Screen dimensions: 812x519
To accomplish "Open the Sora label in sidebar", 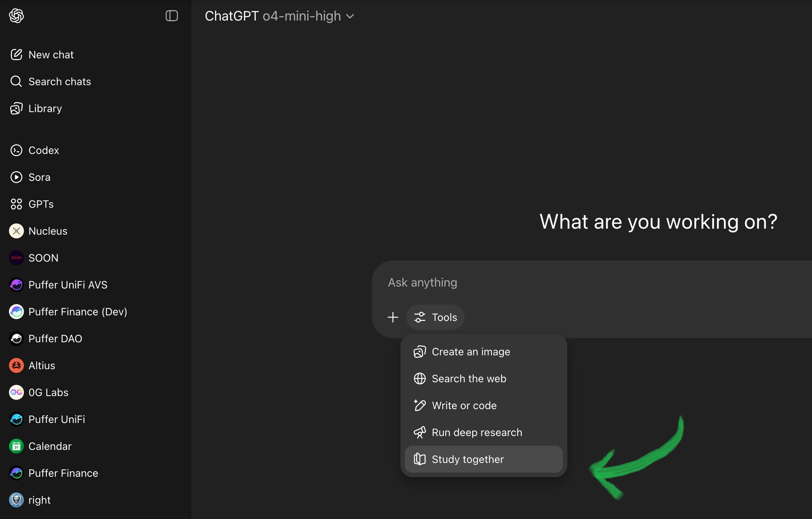I will point(39,177).
